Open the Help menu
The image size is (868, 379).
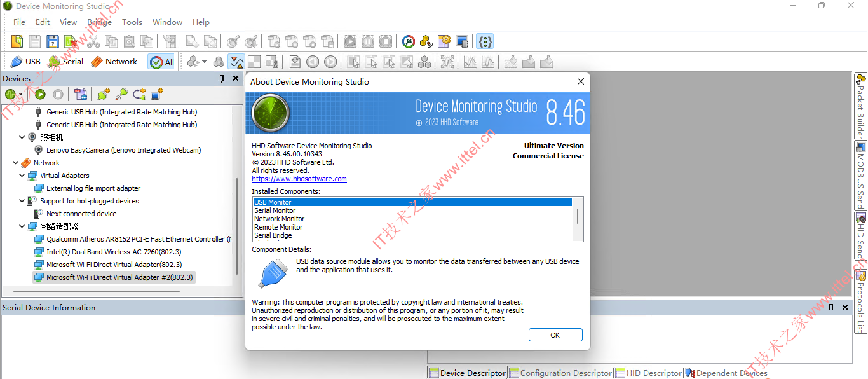coord(201,22)
